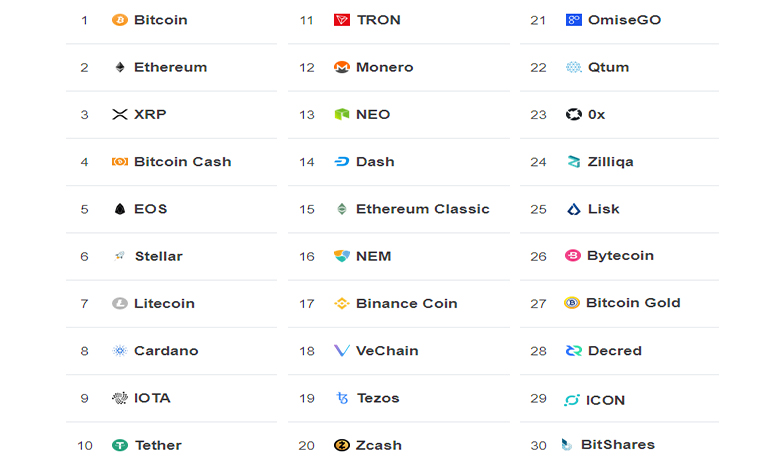Click the pink Bytecoin logo icon
This screenshot has height=465, width=770.
coord(573,255)
